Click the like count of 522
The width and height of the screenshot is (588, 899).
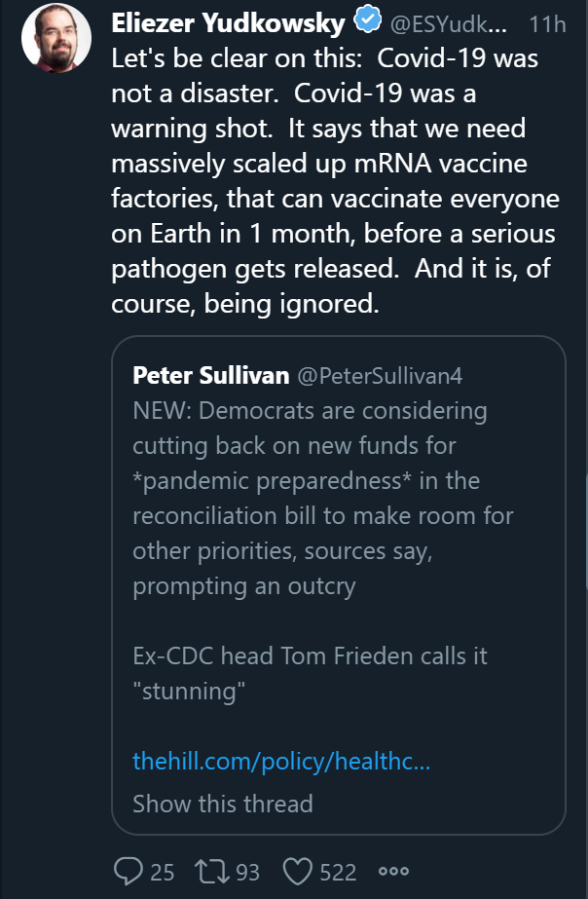pos(338,872)
